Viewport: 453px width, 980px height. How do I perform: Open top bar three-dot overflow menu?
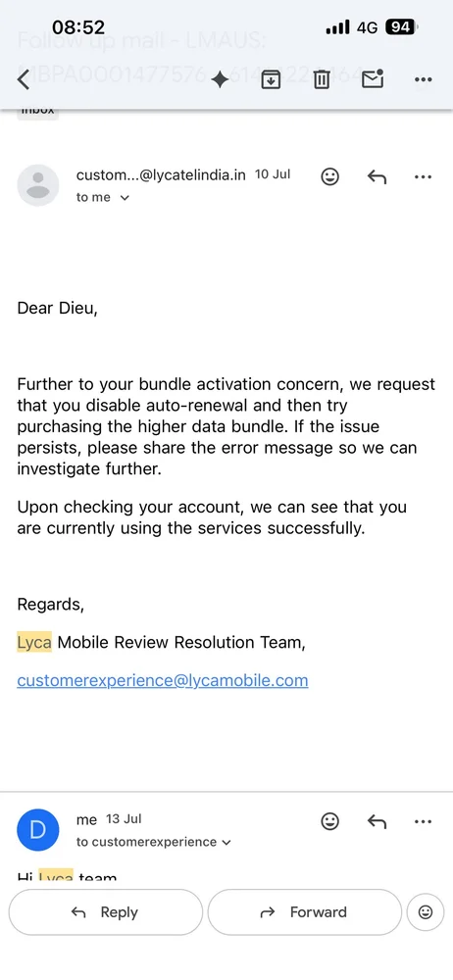[424, 79]
